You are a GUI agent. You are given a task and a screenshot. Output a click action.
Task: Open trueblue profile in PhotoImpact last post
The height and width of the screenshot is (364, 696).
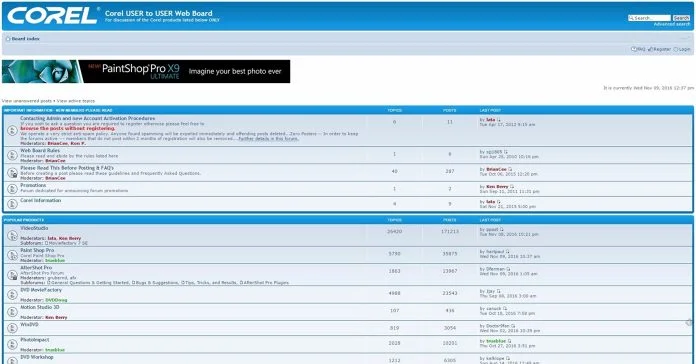point(496,341)
